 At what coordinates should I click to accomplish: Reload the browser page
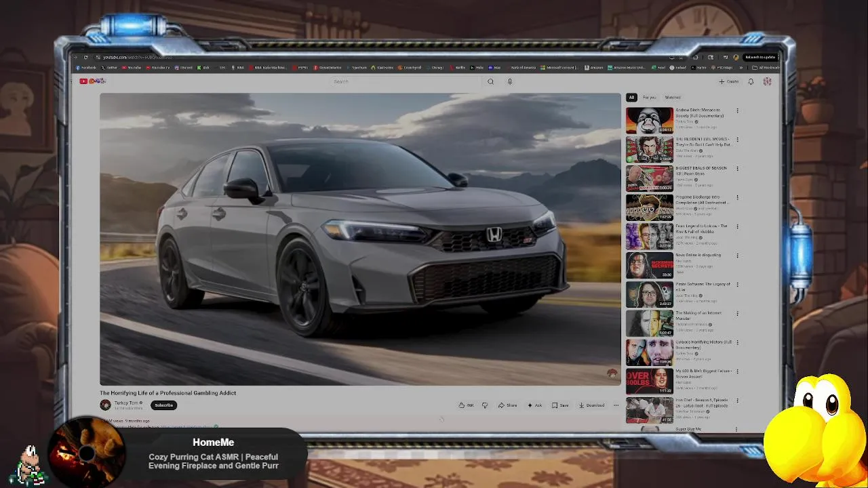(85, 58)
